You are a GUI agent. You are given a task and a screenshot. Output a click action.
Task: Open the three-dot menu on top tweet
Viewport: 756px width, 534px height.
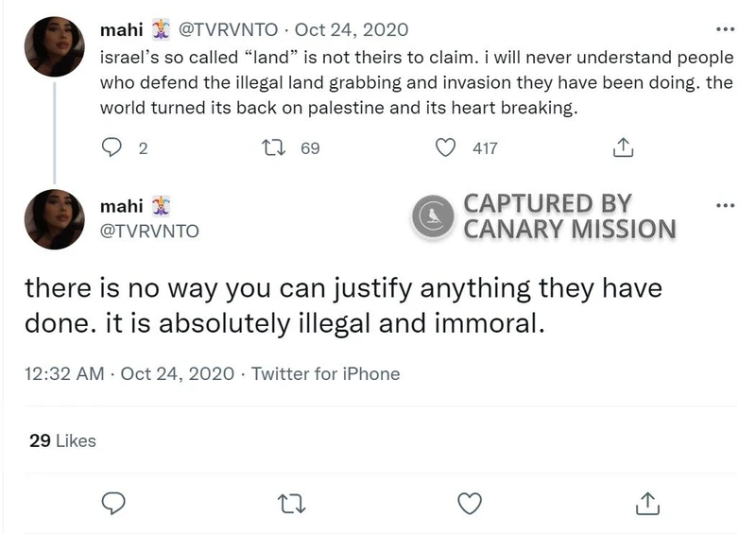tap(725, 28)
